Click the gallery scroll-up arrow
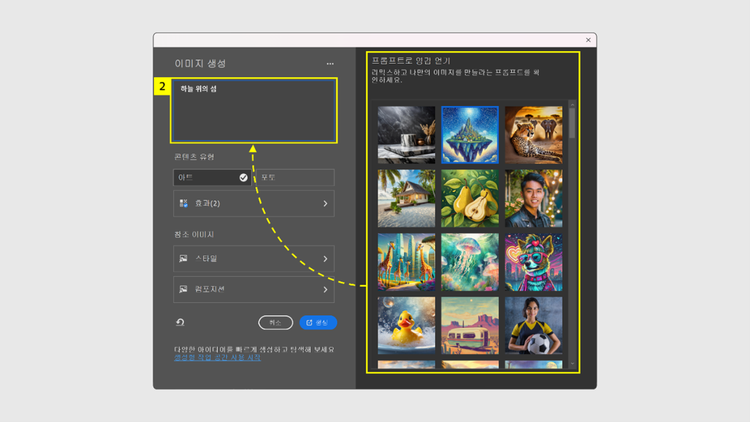The height and width of the screenshot is (422, 750). [x=572, y=104]
